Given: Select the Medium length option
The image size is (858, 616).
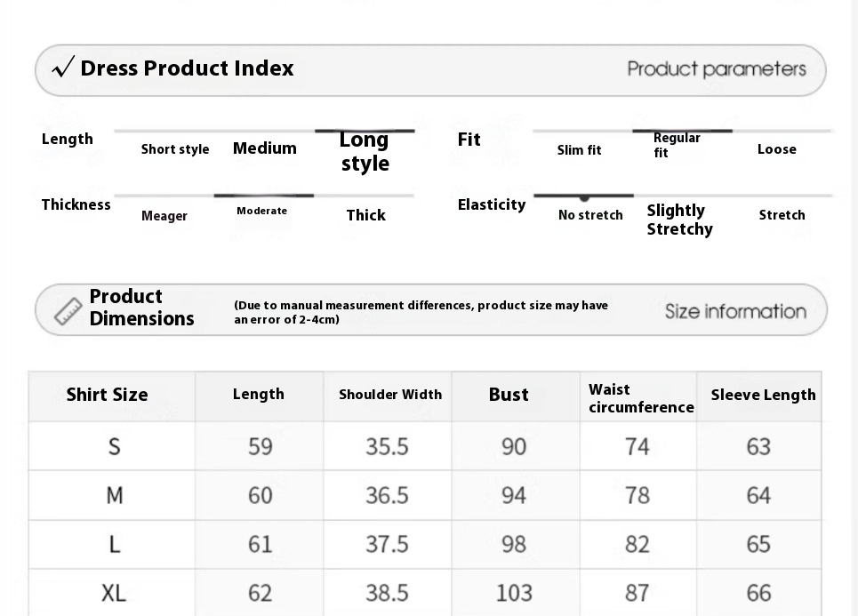Looking at the screenshot, I should coord(265,148).
